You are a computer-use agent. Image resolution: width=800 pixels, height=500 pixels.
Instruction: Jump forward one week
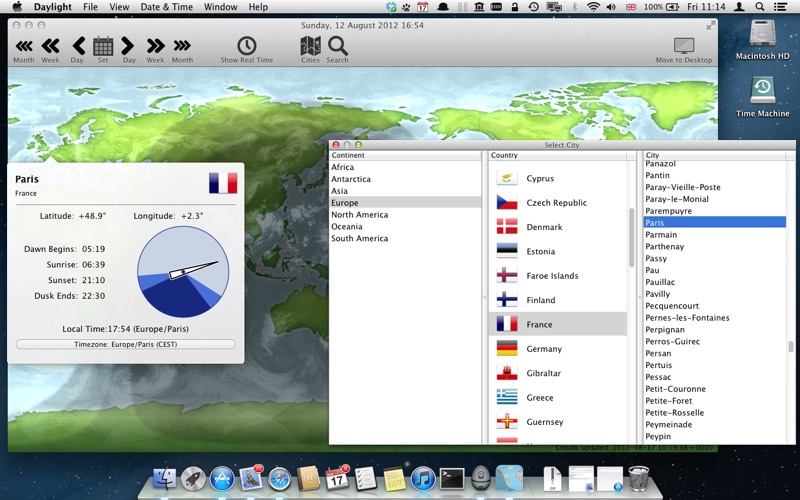[155, 46]
